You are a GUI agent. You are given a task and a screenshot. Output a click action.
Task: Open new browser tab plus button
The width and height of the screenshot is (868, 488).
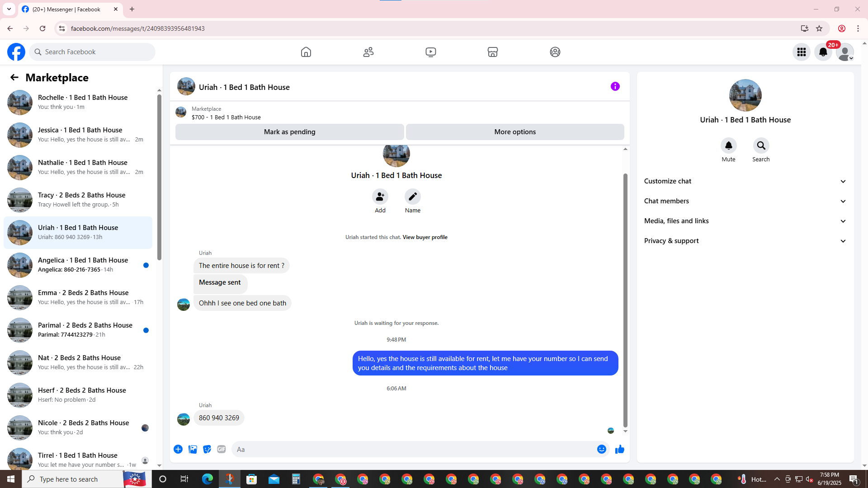pyautogui.click(x=132, y=9)
